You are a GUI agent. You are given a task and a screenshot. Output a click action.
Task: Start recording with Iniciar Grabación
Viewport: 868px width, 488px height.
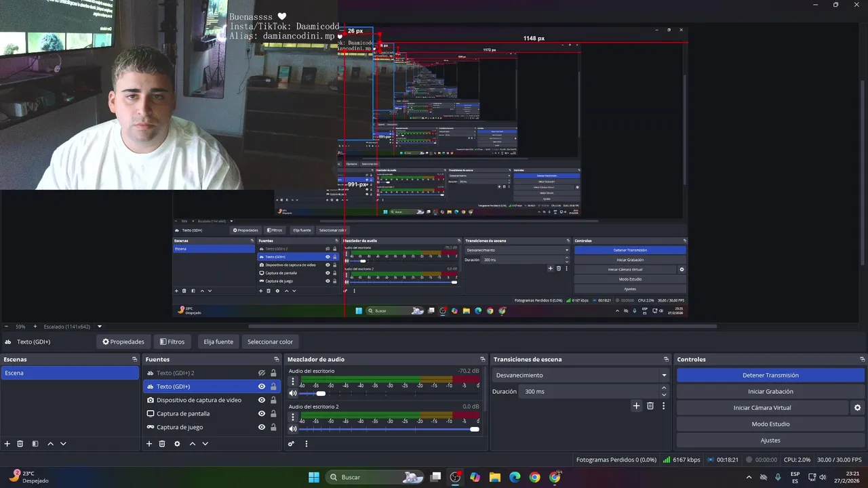click(770, 391)
